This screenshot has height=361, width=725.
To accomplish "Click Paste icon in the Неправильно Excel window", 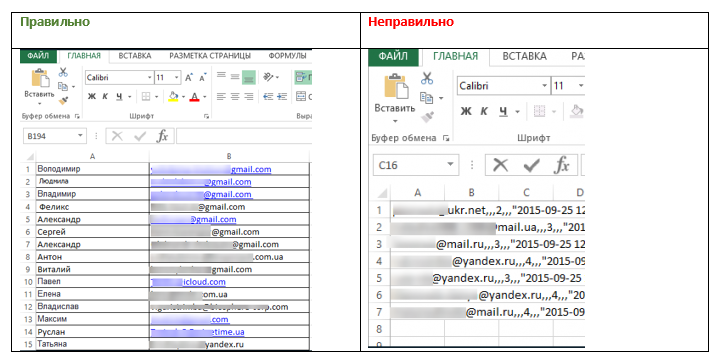I will pos(397,86).
